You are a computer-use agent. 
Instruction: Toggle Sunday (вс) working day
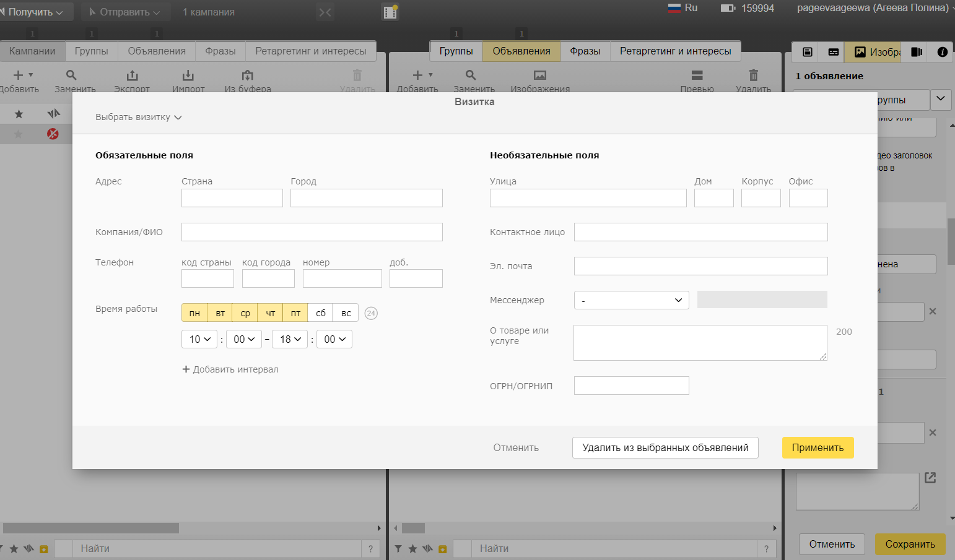pos(346,313)
